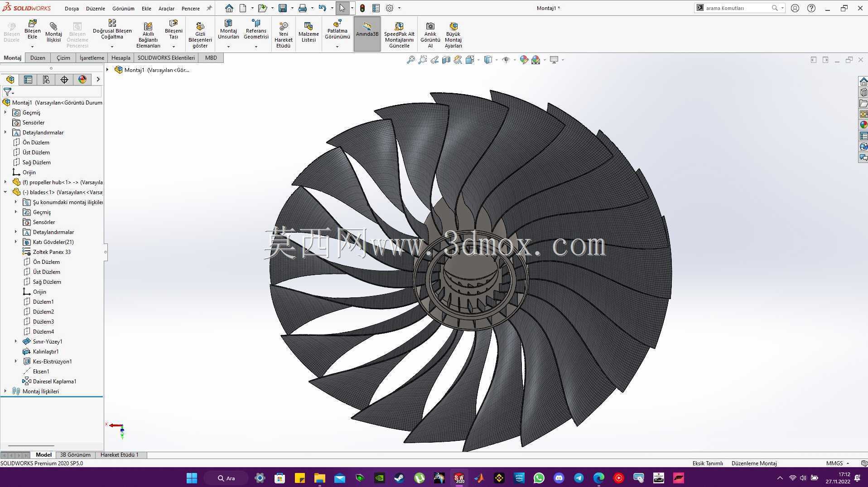Open the Malzeme Listesi tool
Image resolution: width=868 pixels, height=487 pixels.
tap(309, 31)
